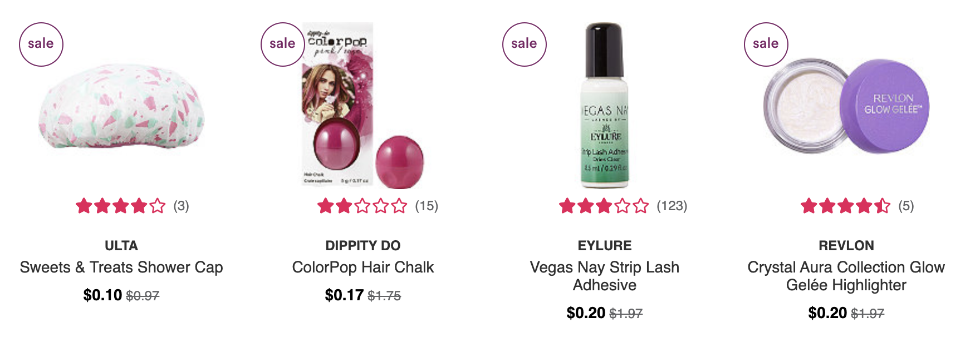The image size is (980, 347).
Task: View star rating for the Ulta Shower Cap
Action: (121, 206)
